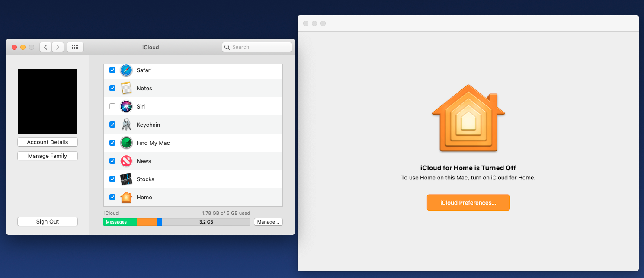The width and height of the screenshot is (644, 278).
Task: Click the Notes notepad icon
Action: (126, 88)
